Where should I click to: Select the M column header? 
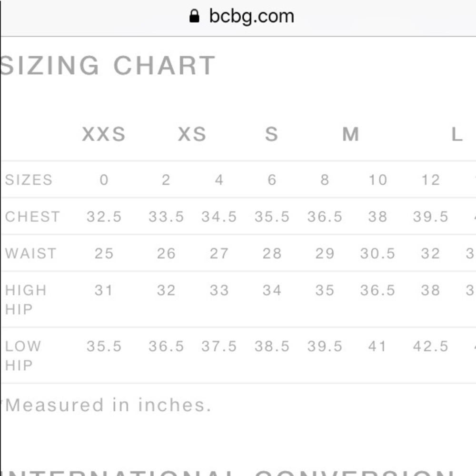pyautogui.click(x=351, y=135)
